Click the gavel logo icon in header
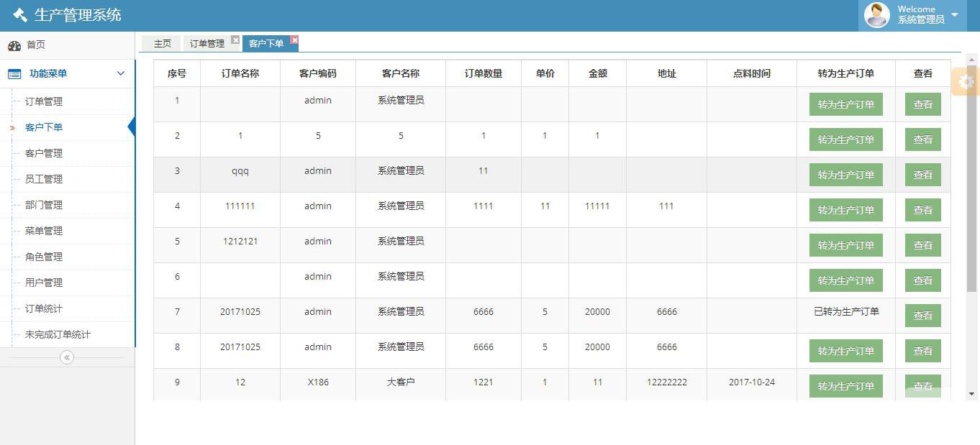 click(x=20, y=15)
